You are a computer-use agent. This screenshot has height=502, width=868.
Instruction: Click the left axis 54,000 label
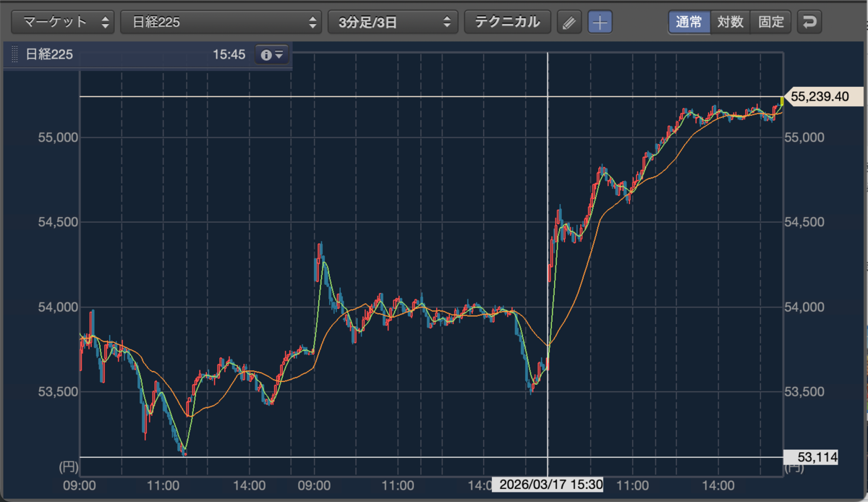point(57,307)
